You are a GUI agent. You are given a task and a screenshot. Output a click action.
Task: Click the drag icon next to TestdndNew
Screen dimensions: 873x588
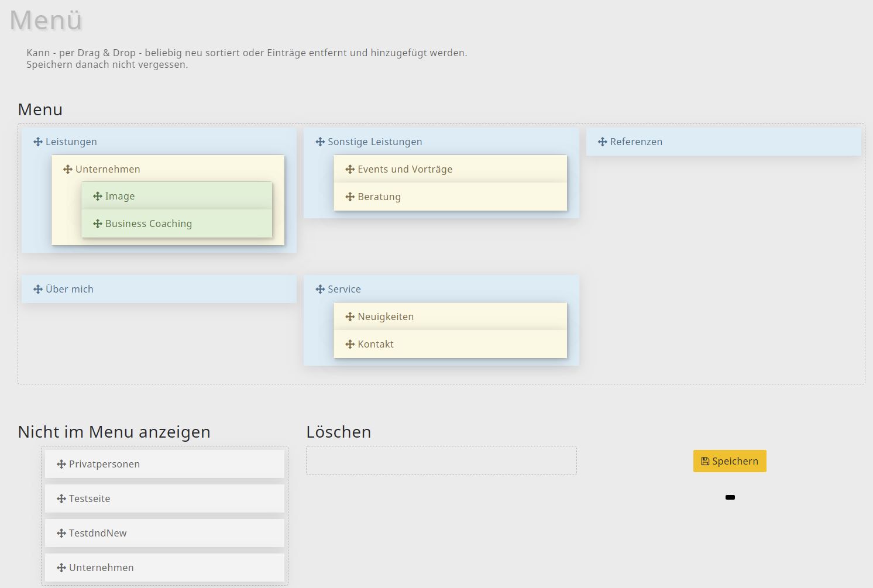[x=61, y=533]
